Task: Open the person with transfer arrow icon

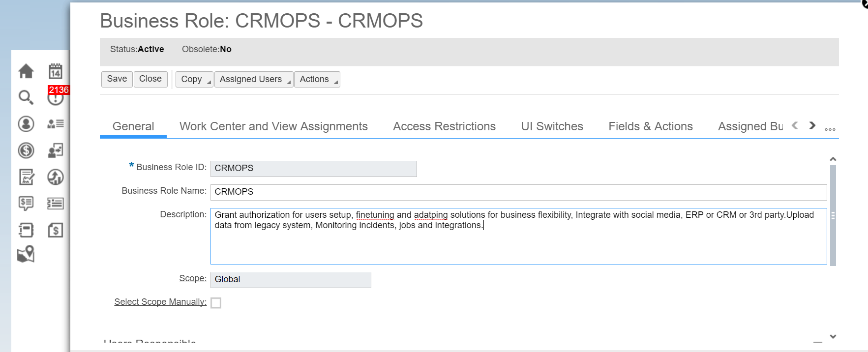Action: coord(56,150)
